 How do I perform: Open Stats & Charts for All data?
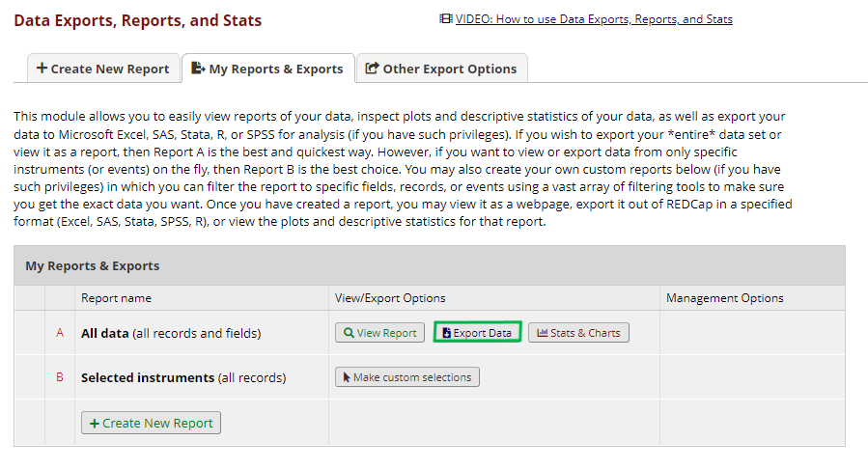tap(578, 333)
